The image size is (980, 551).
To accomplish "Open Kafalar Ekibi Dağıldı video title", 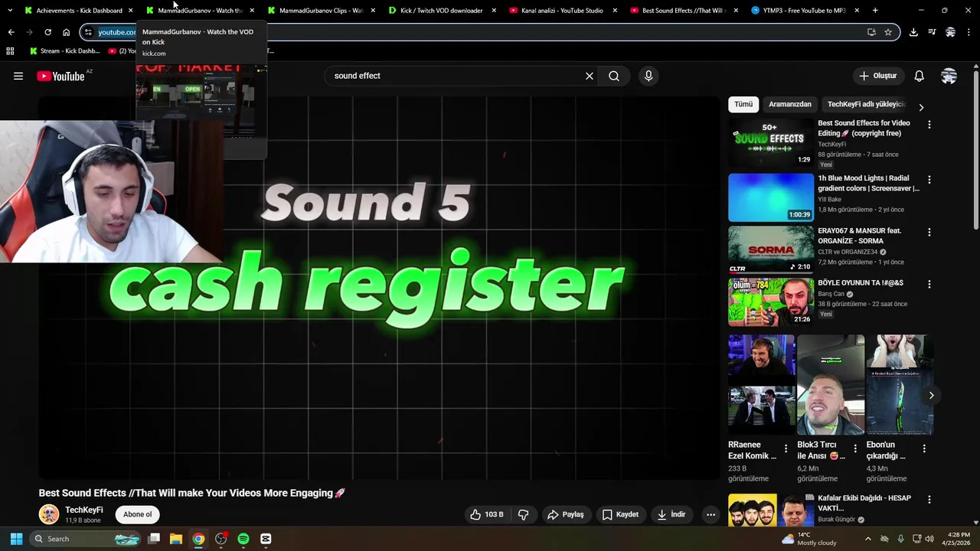I will click(864, 503).
